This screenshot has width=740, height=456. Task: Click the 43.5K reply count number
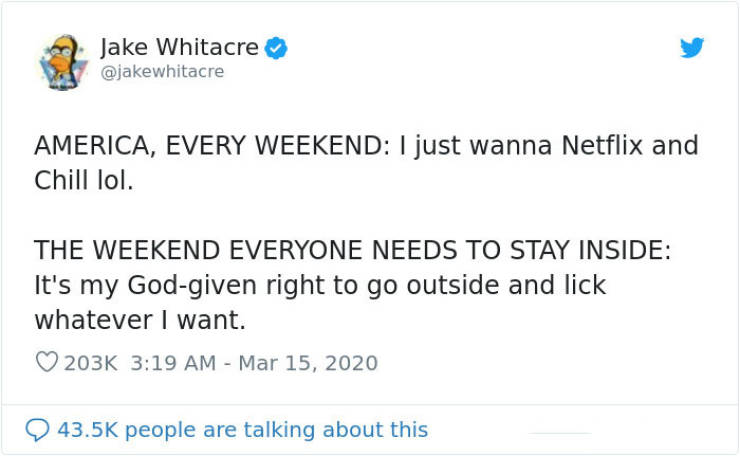point(87,430)
